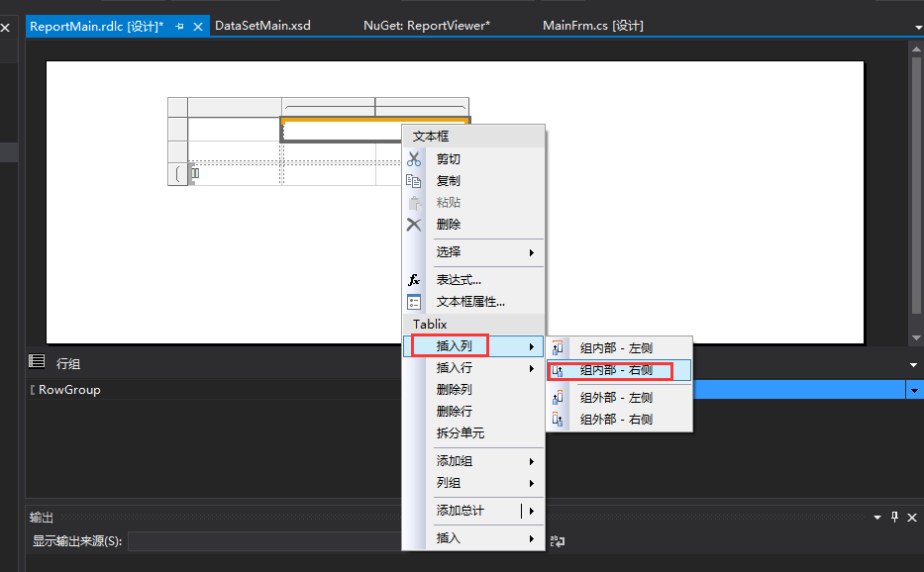Choose 复制 from the context menu

(473, 181)
